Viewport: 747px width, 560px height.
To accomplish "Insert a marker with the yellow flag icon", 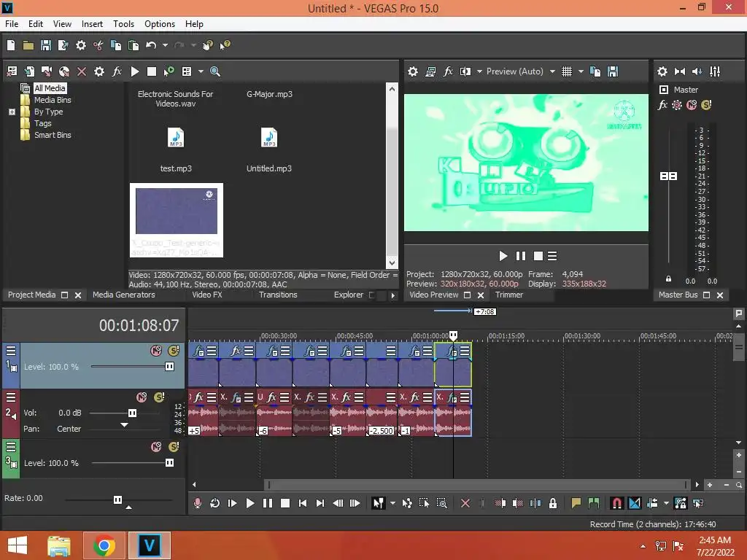I will (x=576, y=503).
